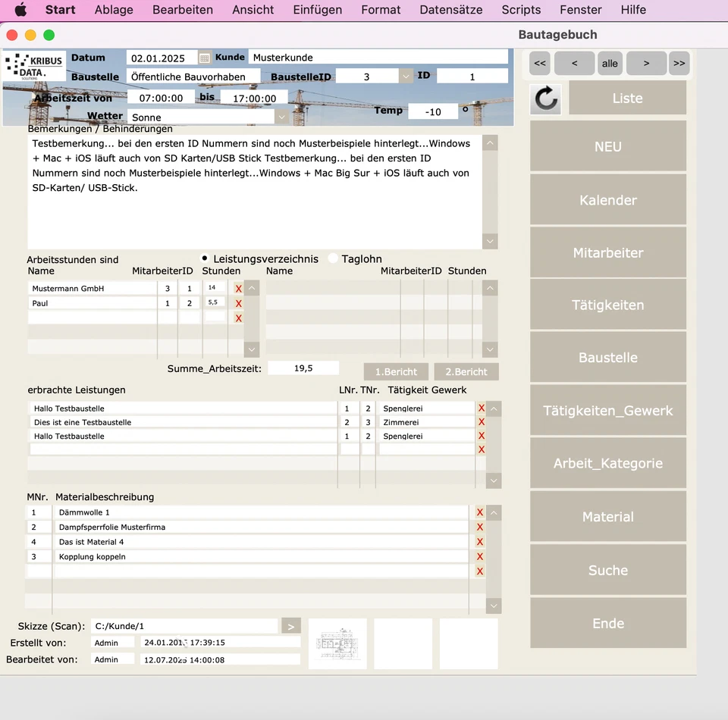Open the Format menu
The width and height of the screenshot is (728, 720).
pyautogui.click(x=381, y=10)
